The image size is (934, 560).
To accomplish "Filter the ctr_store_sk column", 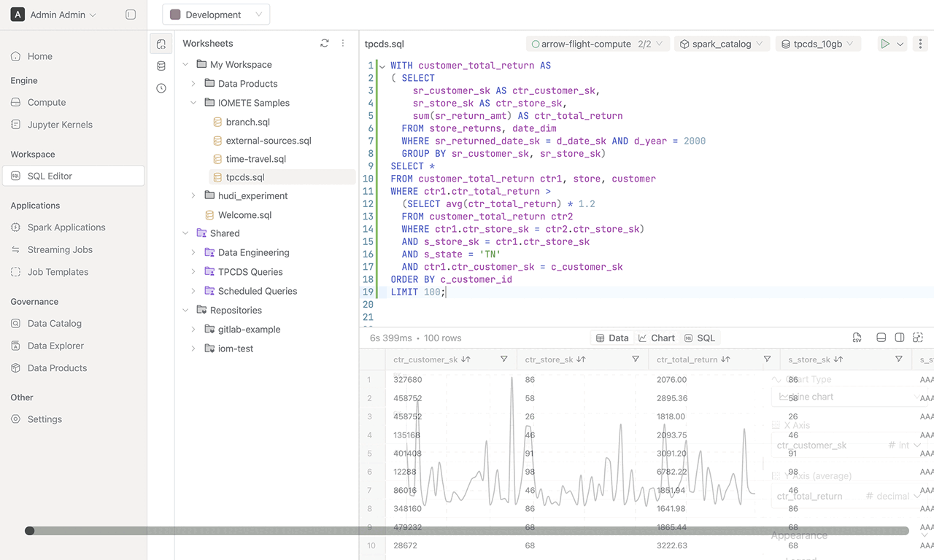I will pos(636,359).
